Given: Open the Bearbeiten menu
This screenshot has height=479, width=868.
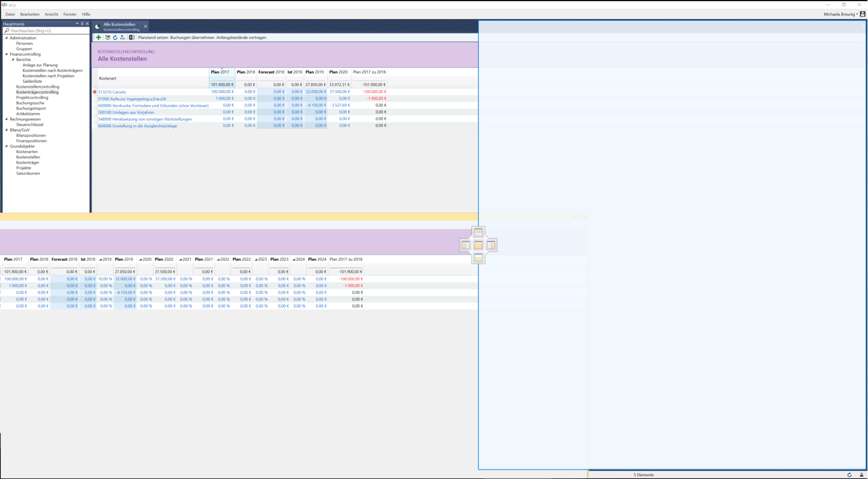Looking at the screenshot, I should (x=30, y=14).
